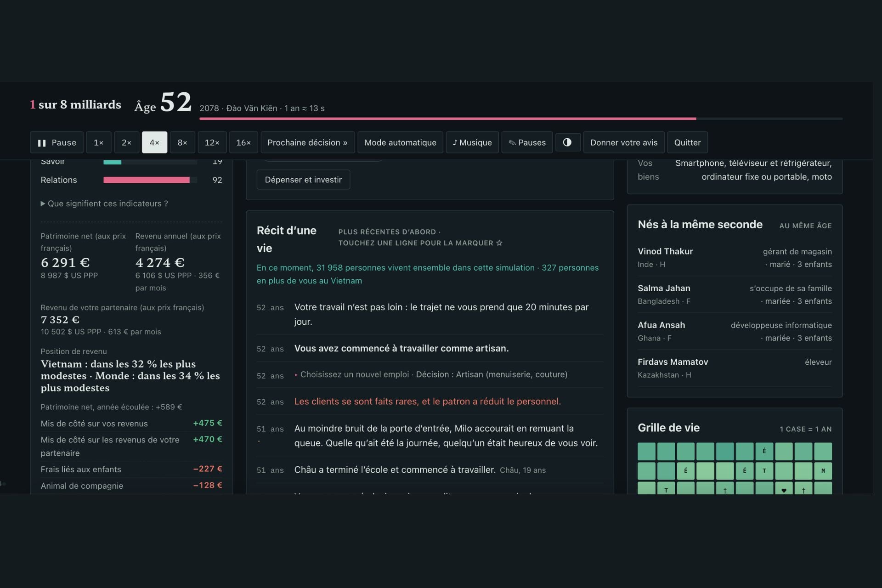Click the 'Position de revenu' ranking text

pos(130,376)
